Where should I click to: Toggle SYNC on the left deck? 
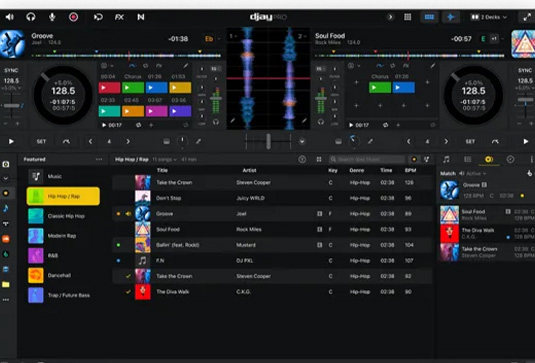click(x=11, y=70)
